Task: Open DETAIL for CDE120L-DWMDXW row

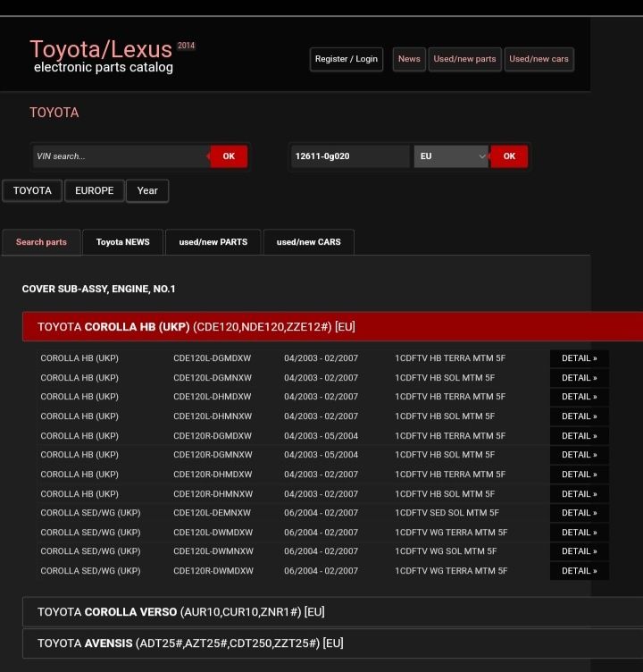Action: tap(580, 533)
